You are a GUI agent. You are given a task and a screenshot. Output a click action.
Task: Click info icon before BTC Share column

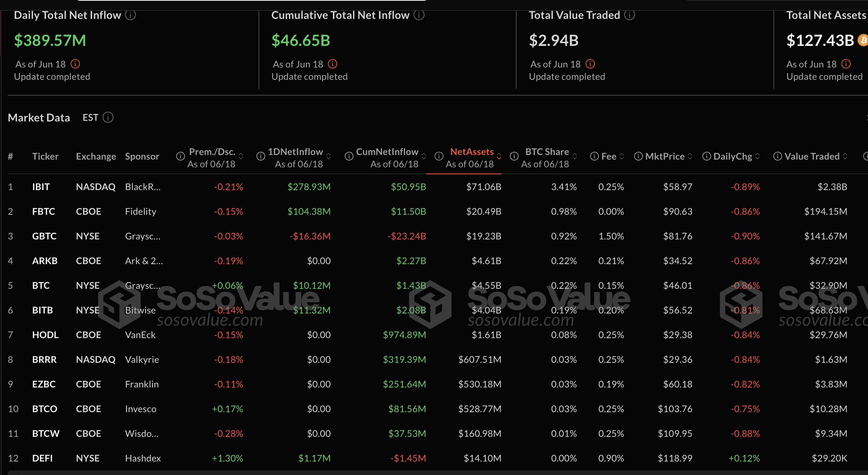click(x=514, y=156)
